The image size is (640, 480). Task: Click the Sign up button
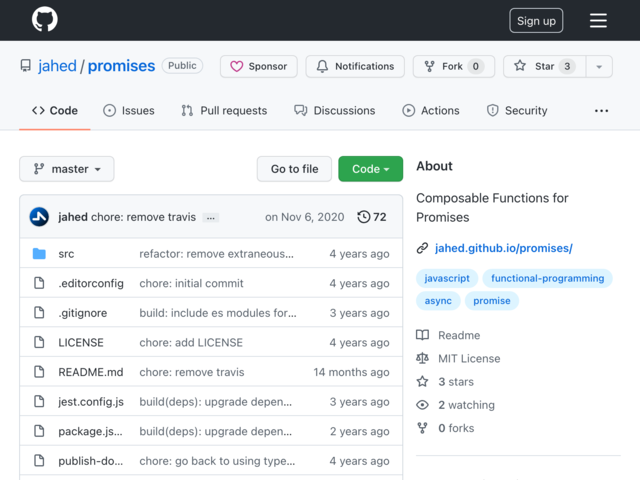[x=536, y=20]
